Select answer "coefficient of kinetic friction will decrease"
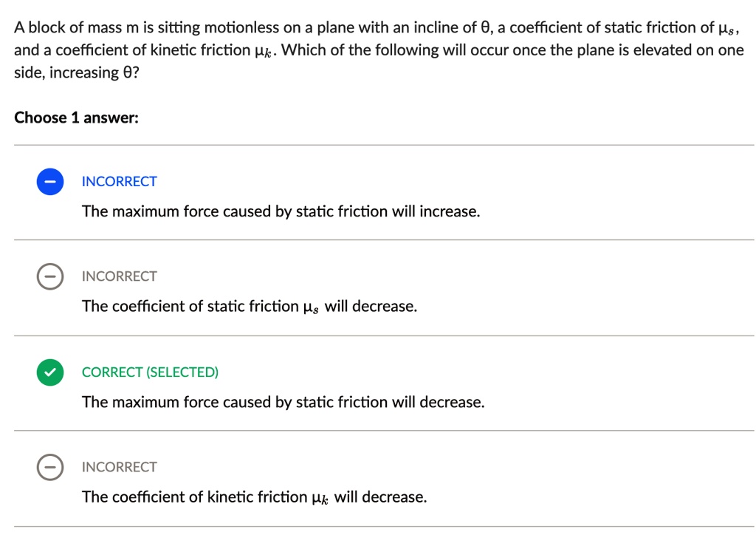Screen dimensions: 756x535 pyautogui.click(x=254, y=497)
